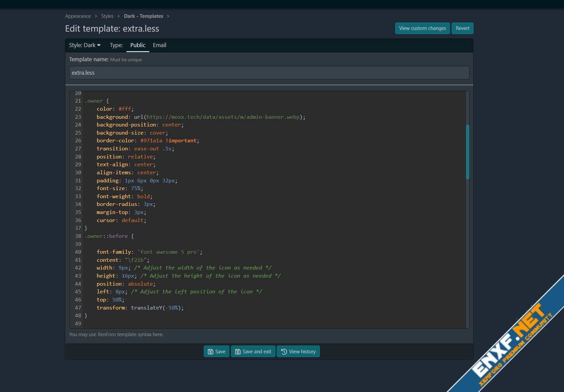Switch to the Public type tab

tap(138, 45)
